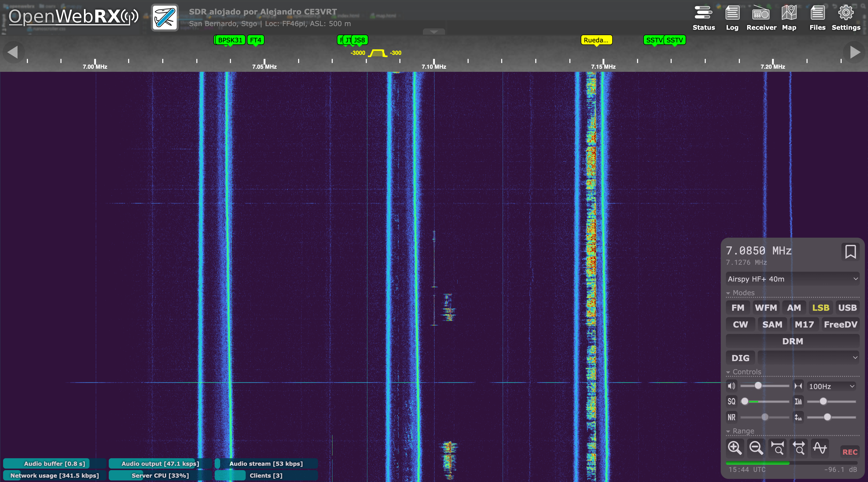Image resolution: width=868 pixels, height=482 pixels.
Task: Click the bookmark icon beside frequency
Action: point(850,252)
